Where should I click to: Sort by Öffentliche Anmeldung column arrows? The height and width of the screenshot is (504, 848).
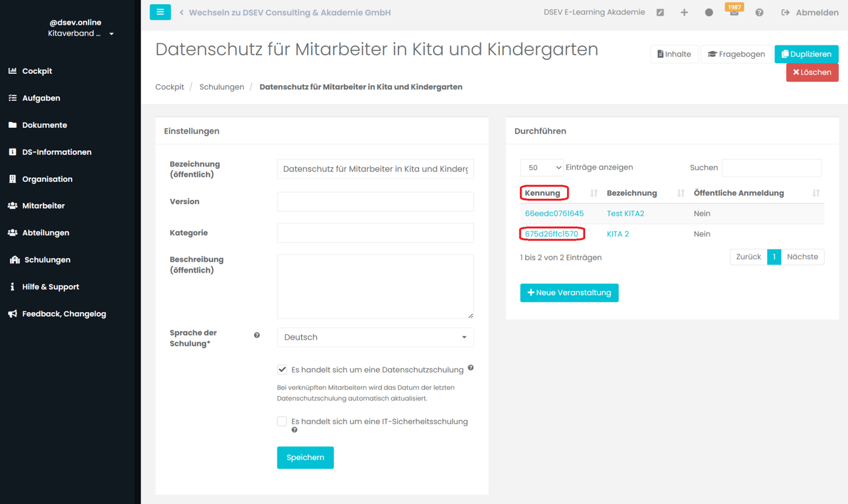pos(816,193)
